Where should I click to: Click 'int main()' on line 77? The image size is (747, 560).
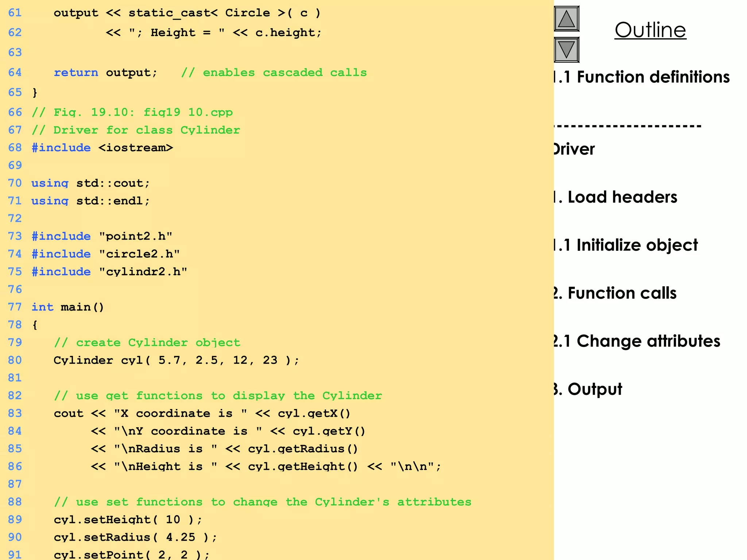68,307
